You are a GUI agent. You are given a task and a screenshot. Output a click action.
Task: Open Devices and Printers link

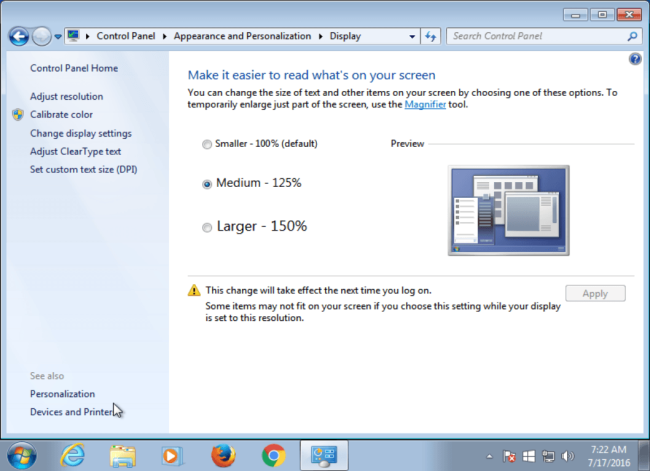[73, 412]
